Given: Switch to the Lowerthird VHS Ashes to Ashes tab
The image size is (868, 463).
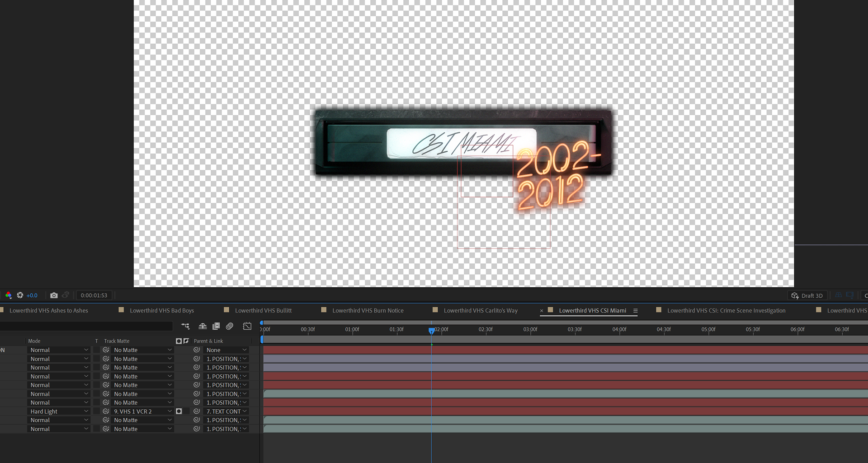Looking at the screenshot, I should click(x=49, y=311).
